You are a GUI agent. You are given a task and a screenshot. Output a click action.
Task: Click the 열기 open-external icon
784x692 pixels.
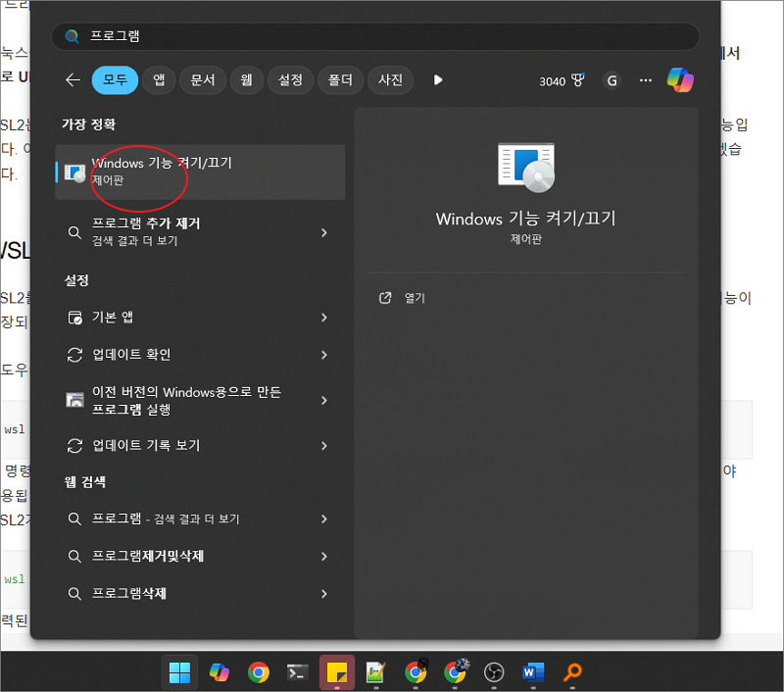point(385,298)
